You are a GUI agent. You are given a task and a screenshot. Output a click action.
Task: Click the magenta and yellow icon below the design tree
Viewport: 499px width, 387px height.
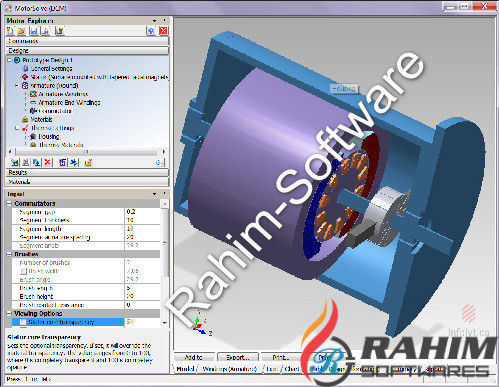[x=88, y=162]
